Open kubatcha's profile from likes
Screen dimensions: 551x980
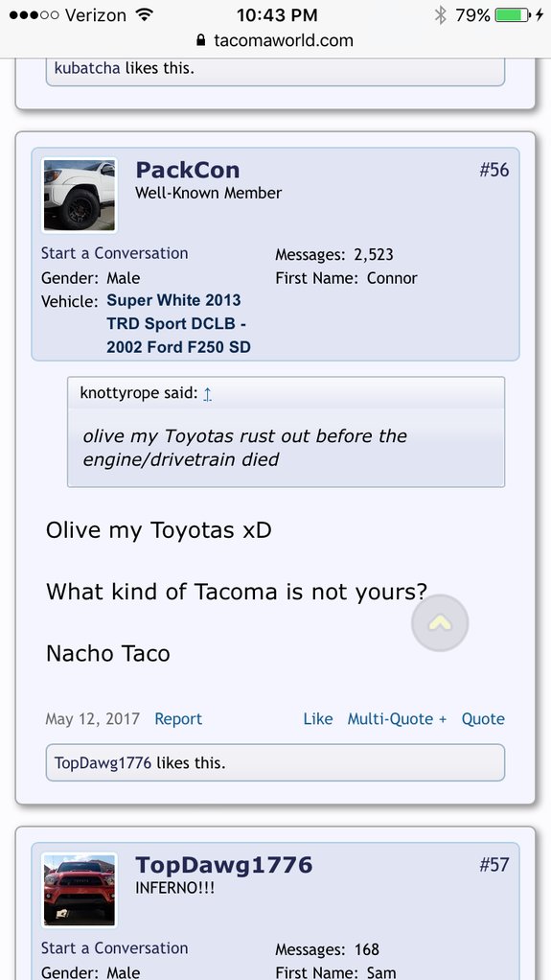coord(87,67)
